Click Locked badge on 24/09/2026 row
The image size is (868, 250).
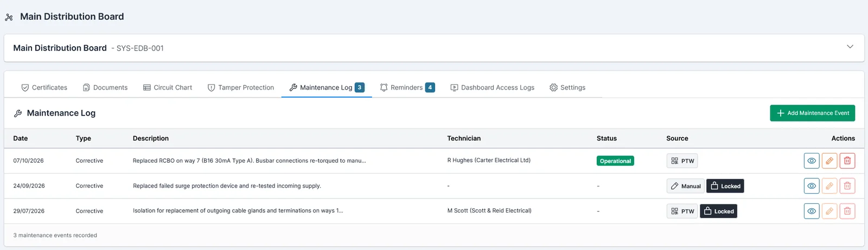(x=725, y=186)
